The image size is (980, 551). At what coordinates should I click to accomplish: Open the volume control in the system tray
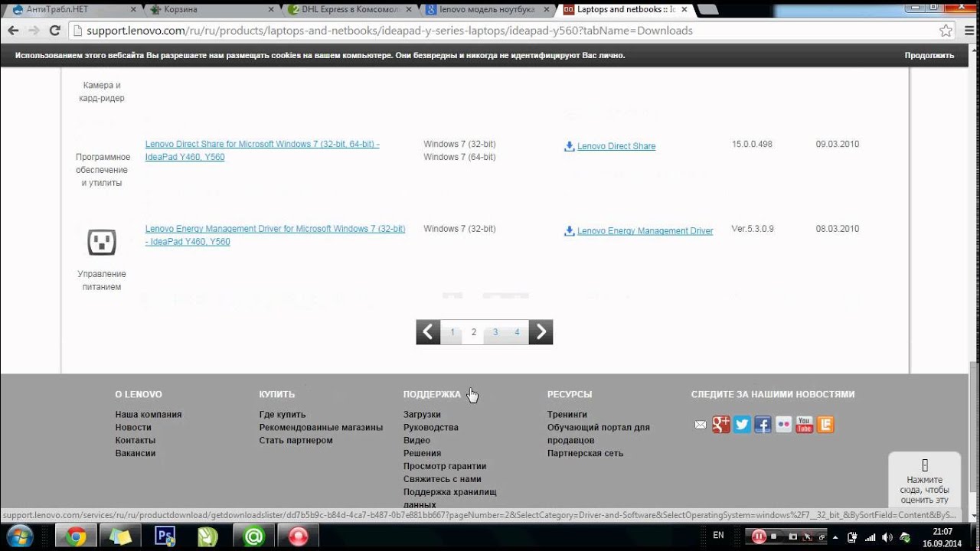[887, 536]
